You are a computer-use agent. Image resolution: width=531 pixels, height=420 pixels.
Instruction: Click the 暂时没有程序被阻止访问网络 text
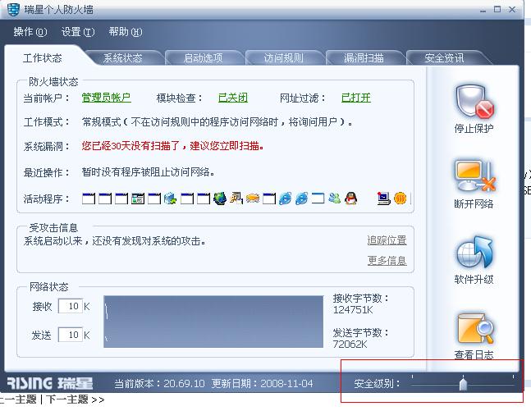148,172
